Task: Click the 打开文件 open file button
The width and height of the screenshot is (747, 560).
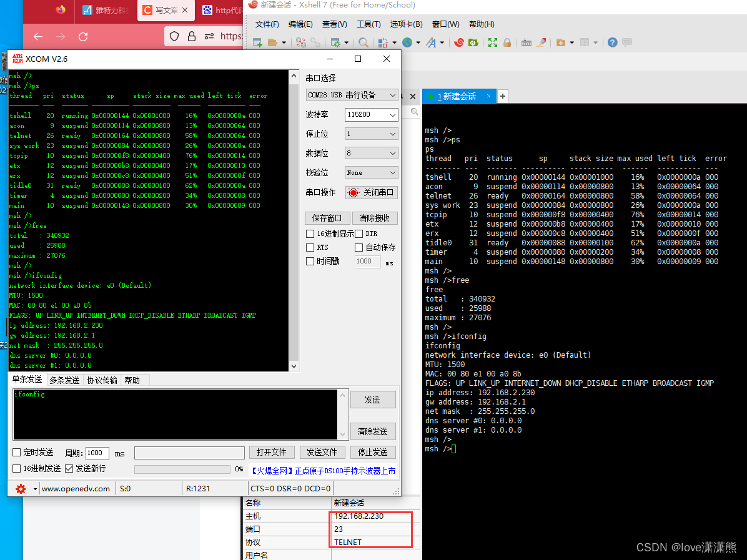Action: (272, 453)
